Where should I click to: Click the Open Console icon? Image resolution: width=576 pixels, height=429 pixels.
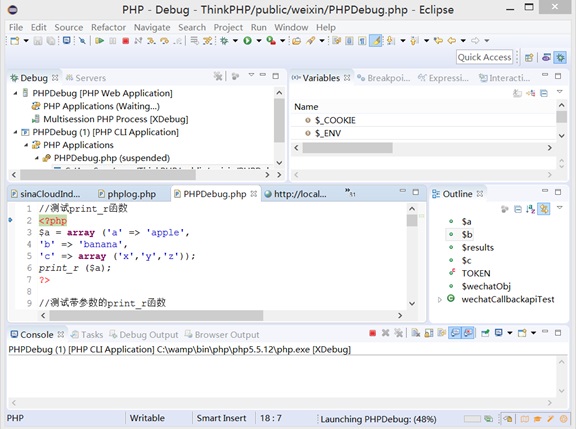(x=522, y=333)
